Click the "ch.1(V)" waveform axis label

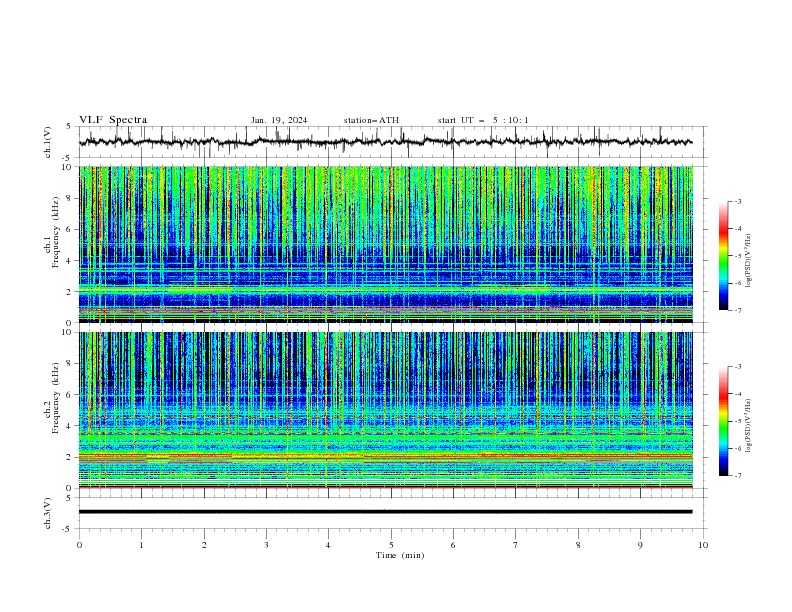tap(48, 142)
